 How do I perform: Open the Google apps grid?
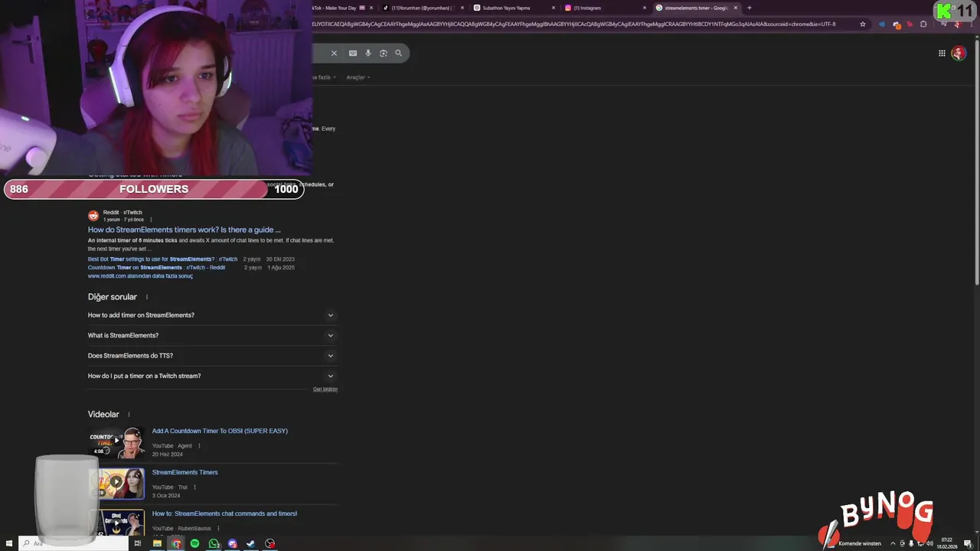942,53
